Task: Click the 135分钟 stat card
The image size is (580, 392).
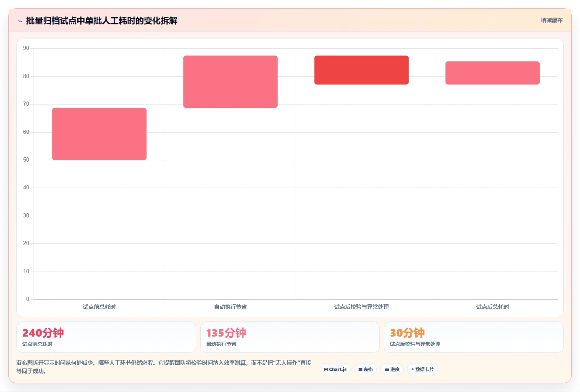Action: tap(290, 337)
